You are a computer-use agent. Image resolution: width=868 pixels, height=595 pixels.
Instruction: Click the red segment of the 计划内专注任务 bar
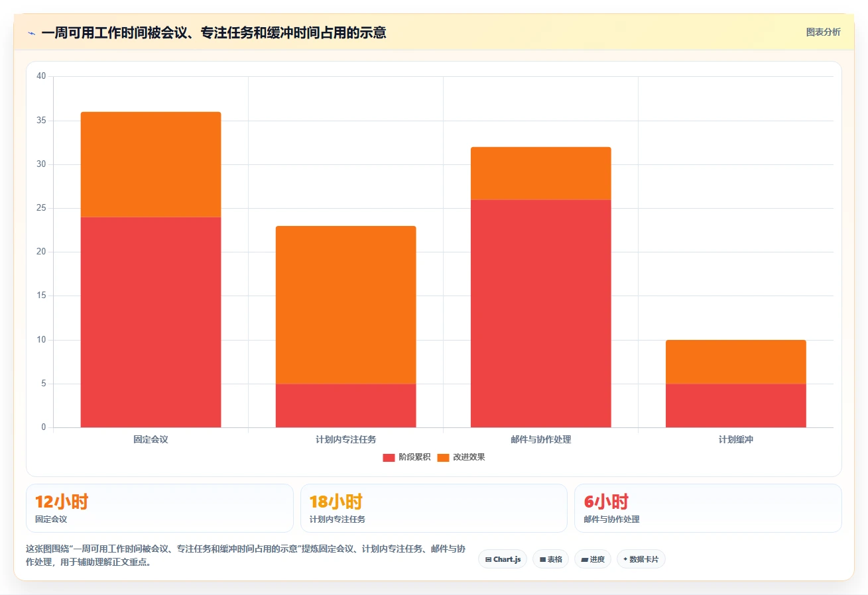[x=345, y=406]
